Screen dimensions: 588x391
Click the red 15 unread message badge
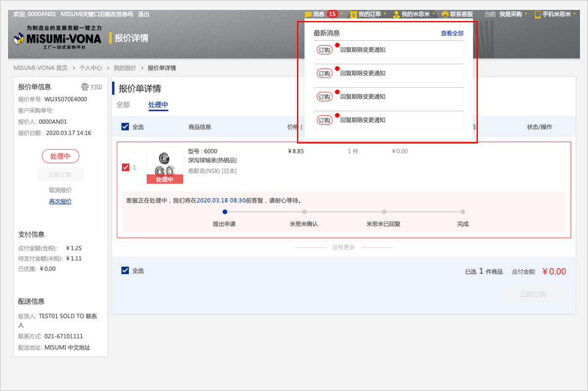(332, 14)
